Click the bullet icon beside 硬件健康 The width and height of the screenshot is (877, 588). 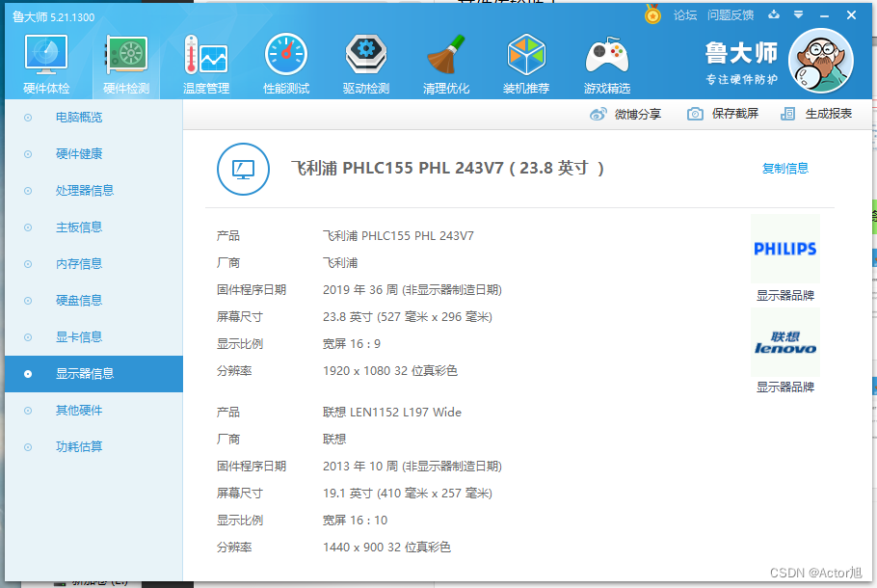[28, 154]
